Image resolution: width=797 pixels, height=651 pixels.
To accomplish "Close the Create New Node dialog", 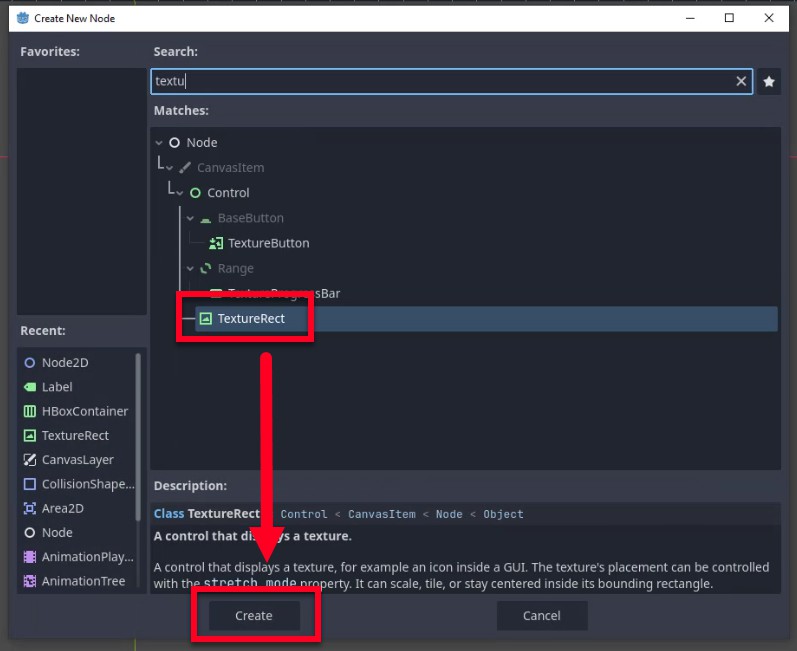I will 769,18.
